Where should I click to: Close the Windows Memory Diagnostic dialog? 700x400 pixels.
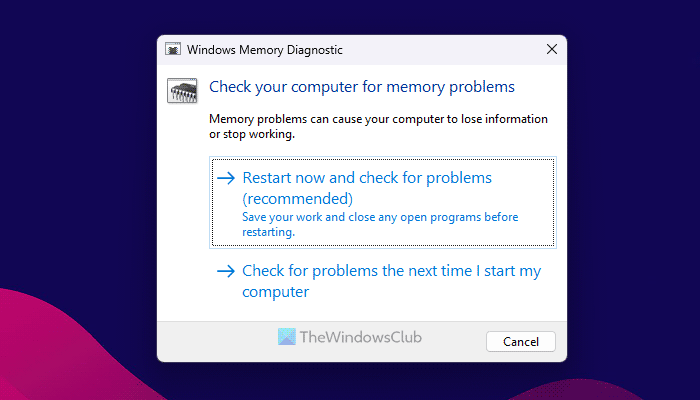552,48
